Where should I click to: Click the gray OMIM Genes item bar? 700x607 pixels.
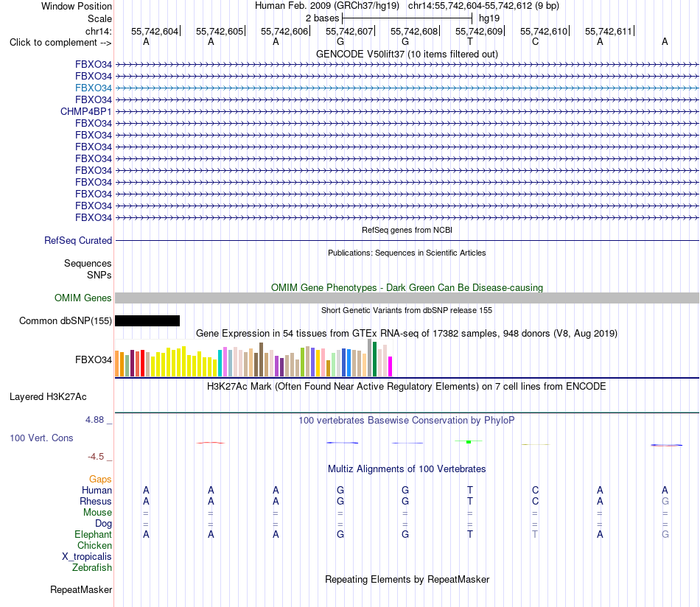pos(407,298)
